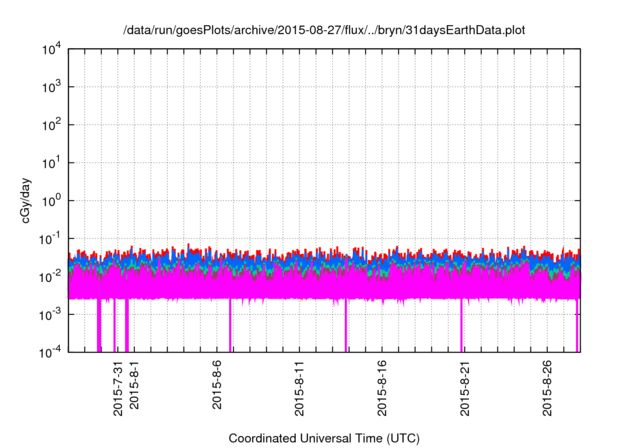Select the 2015-8-6 date label
Image resolution: width=640 pixels, height=448 pixels.
(x=217, y=384)
